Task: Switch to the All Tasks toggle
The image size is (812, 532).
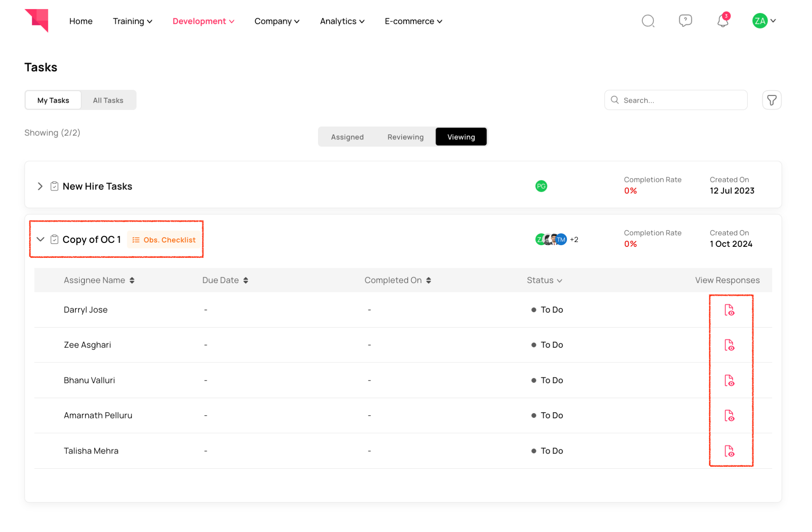Action: pos(108,100)
